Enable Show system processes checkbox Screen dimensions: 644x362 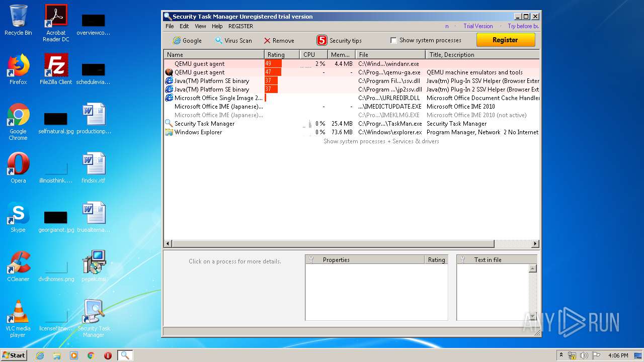[x=393, y=40]
